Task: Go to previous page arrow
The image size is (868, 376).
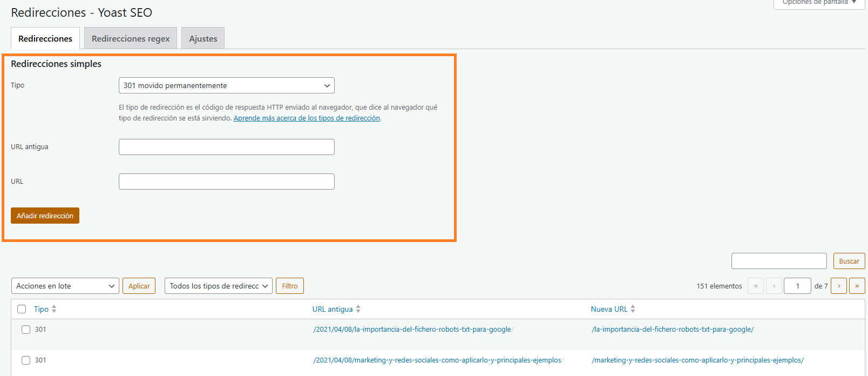Action: click(774, 286)
